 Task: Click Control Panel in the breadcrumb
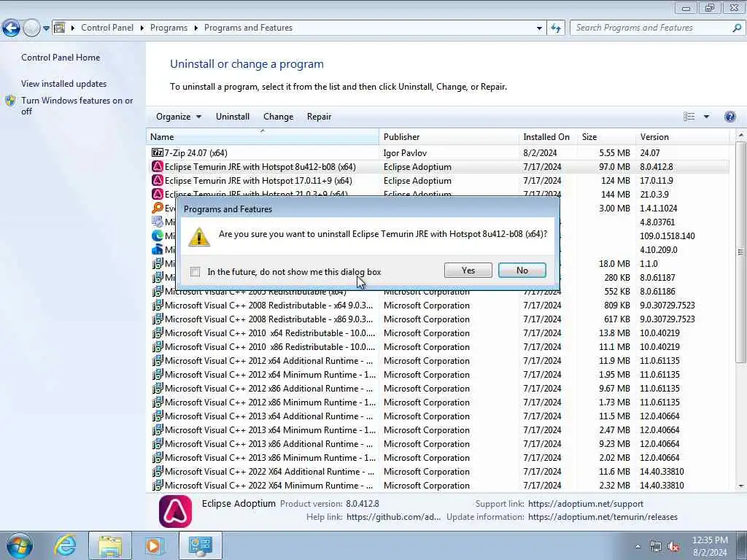pos(107,28)
